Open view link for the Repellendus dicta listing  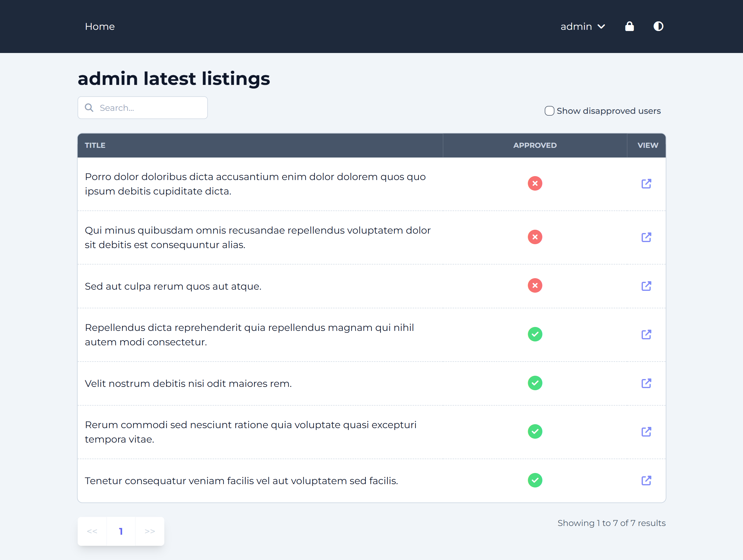(x=646, y=334)
